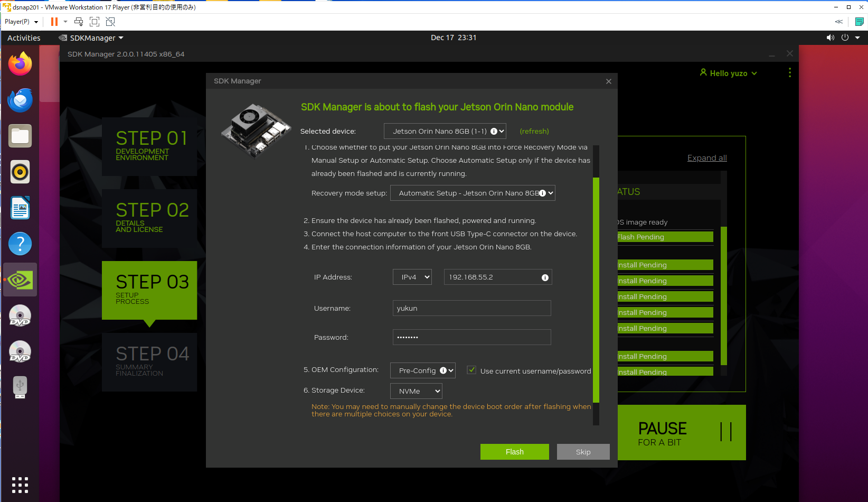Open the first DVD disc icon
This screenshot has width=868, height=502.
tap(20, 315)
